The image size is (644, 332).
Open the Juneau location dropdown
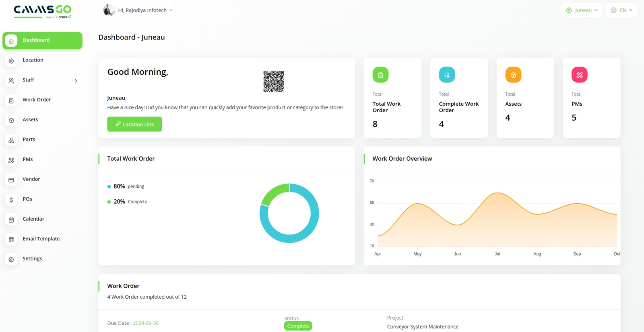[x=582, y=10]
